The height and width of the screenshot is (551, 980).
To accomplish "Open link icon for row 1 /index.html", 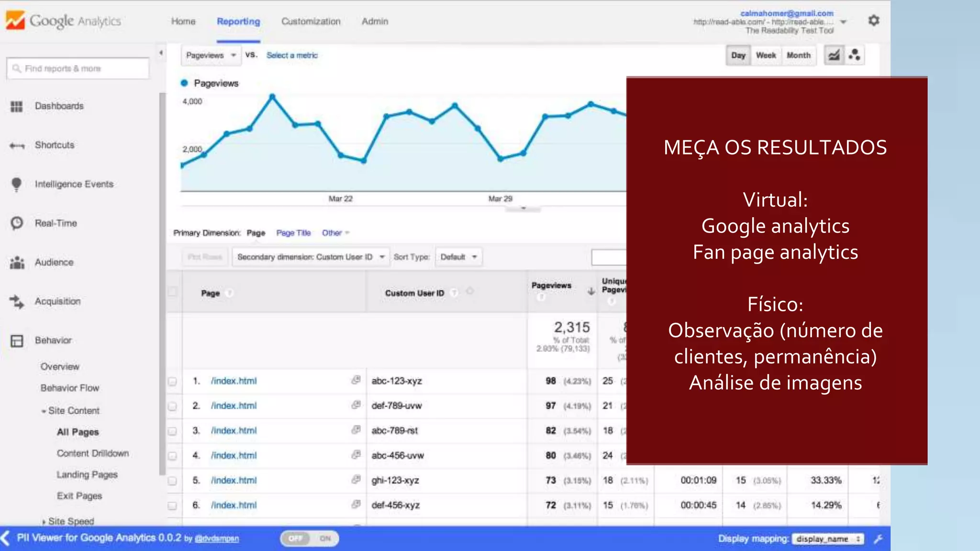I will coord(356,380).
